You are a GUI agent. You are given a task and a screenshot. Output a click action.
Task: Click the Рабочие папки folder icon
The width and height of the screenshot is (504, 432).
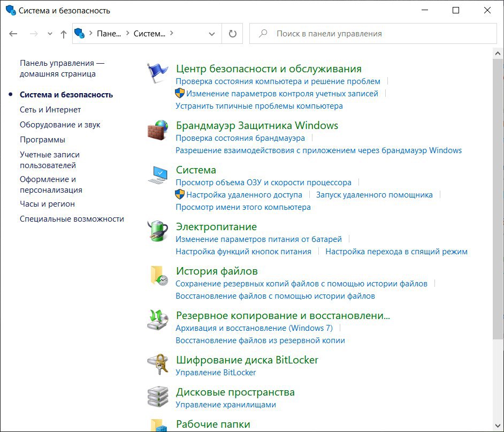click(x=159, y=425)
